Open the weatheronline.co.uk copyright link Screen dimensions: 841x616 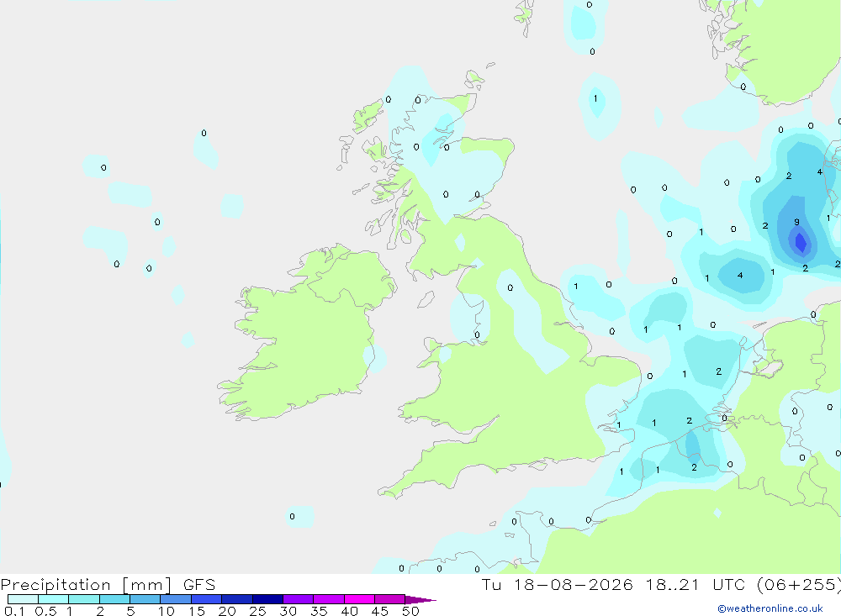tap(770, 608)
